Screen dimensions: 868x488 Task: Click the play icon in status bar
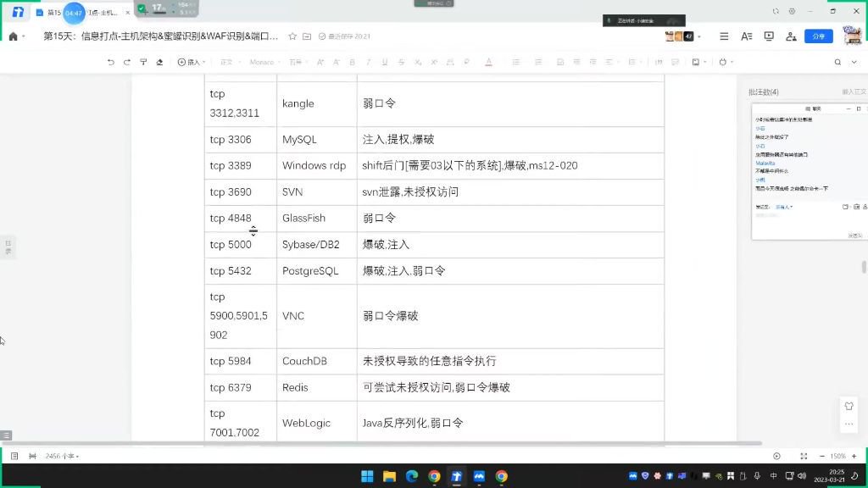pos(776,456)
